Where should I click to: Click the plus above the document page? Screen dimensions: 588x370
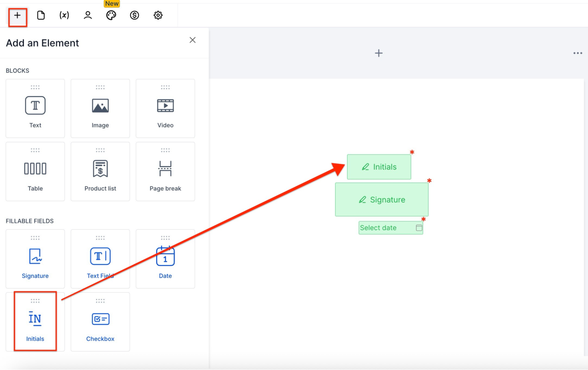[x=379, y=53]
